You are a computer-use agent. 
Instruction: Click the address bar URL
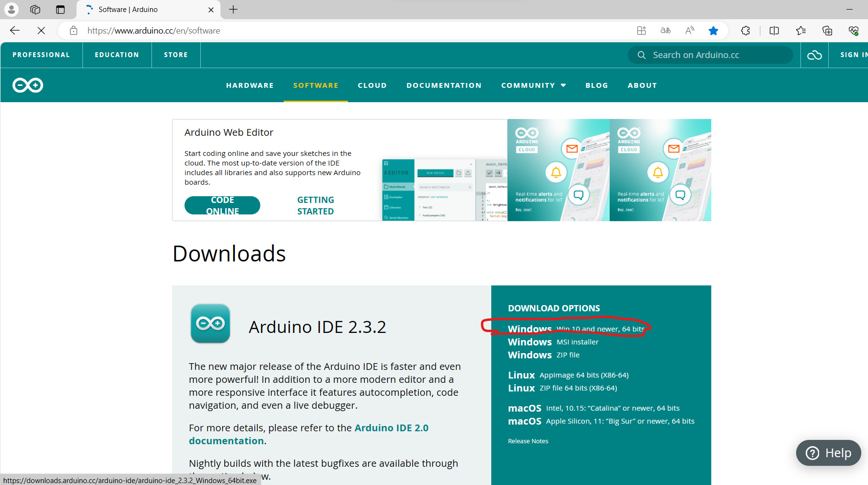pyautogui.click(x=153, y=31)
